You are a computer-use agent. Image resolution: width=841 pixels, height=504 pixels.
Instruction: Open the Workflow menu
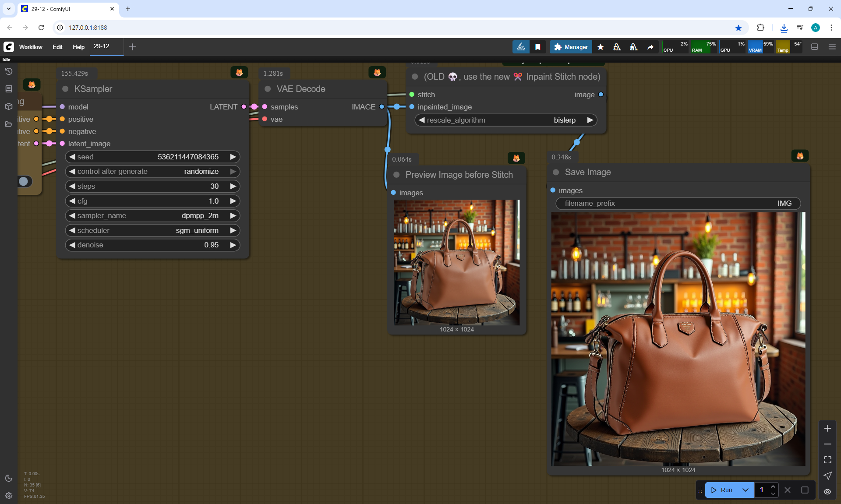pos(31,47)
